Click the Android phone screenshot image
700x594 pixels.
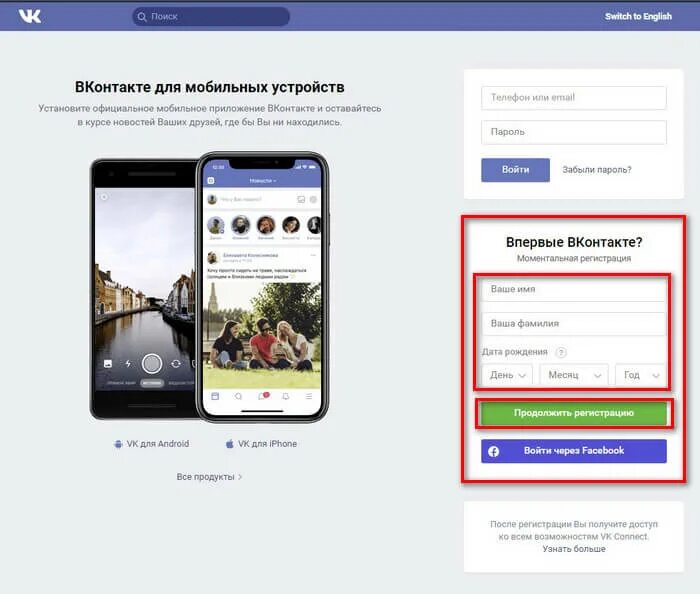[x=144, y=289]
